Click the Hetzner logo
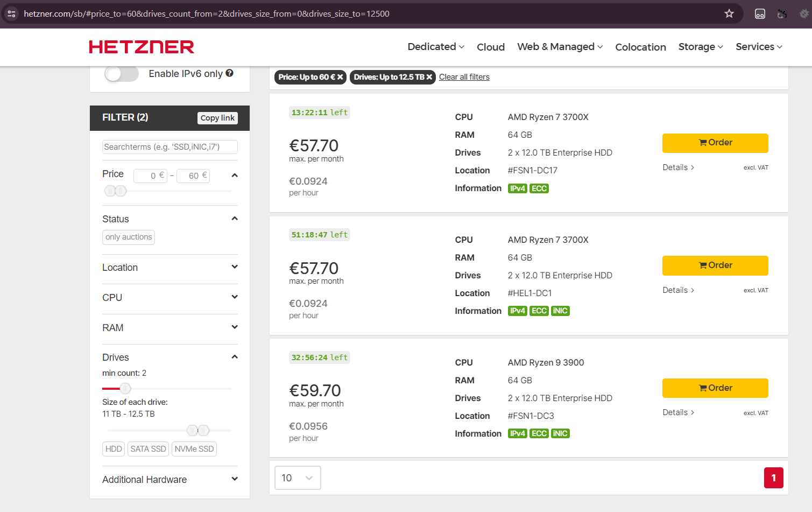This screenshot has width=812, height=512. point(142,47)
